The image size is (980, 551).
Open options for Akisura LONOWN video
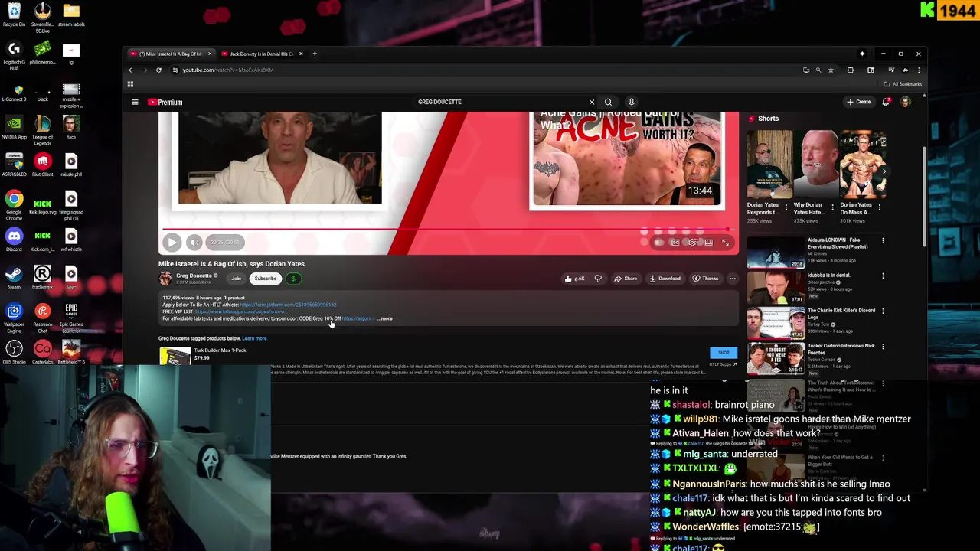(883, 240)
